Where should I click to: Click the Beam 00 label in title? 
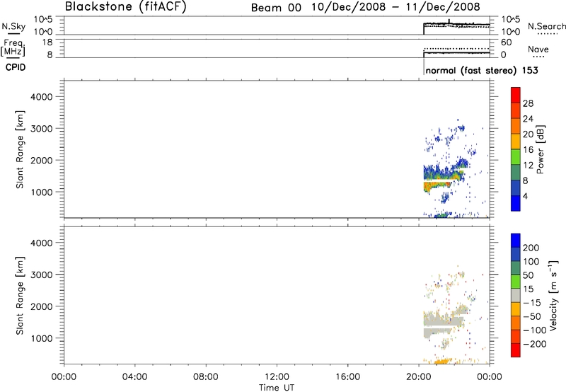point(276,8)
